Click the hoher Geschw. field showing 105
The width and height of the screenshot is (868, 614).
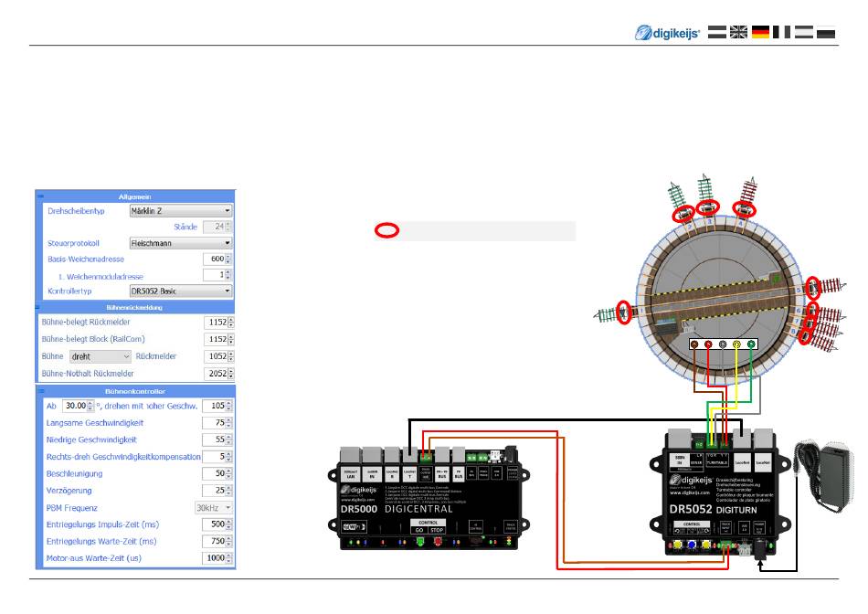tap(217, 406)
